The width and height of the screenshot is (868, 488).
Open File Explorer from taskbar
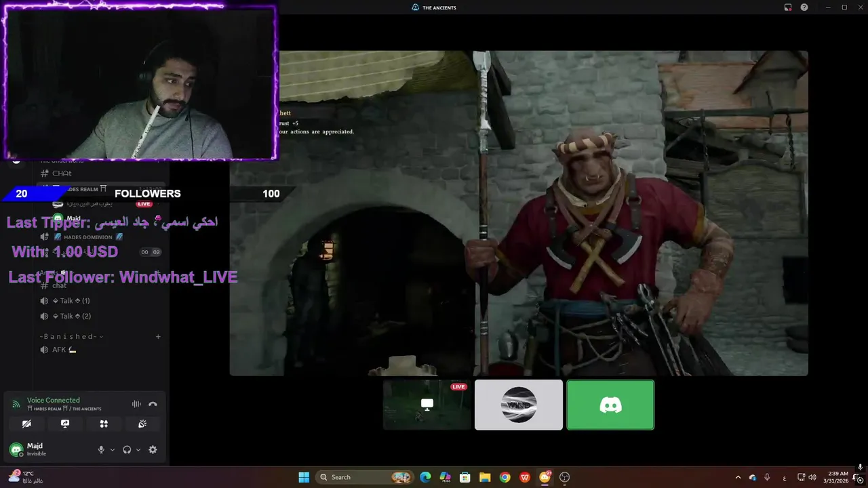click(485, 477)
